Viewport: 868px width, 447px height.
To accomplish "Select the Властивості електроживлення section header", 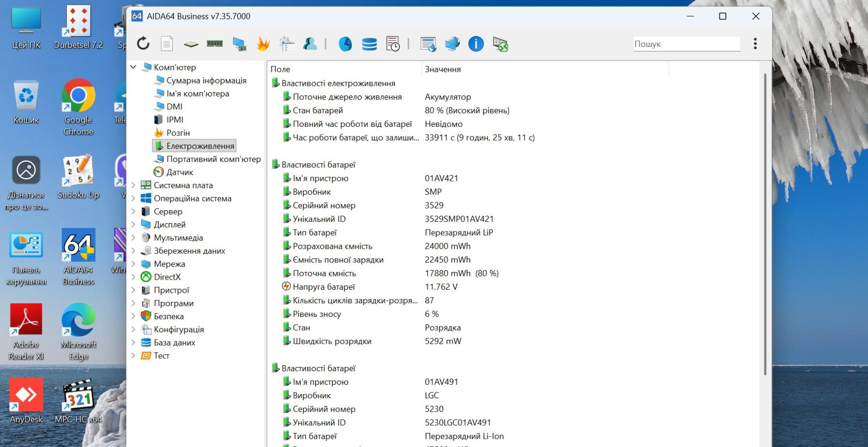I will click(x=339, y=83).
